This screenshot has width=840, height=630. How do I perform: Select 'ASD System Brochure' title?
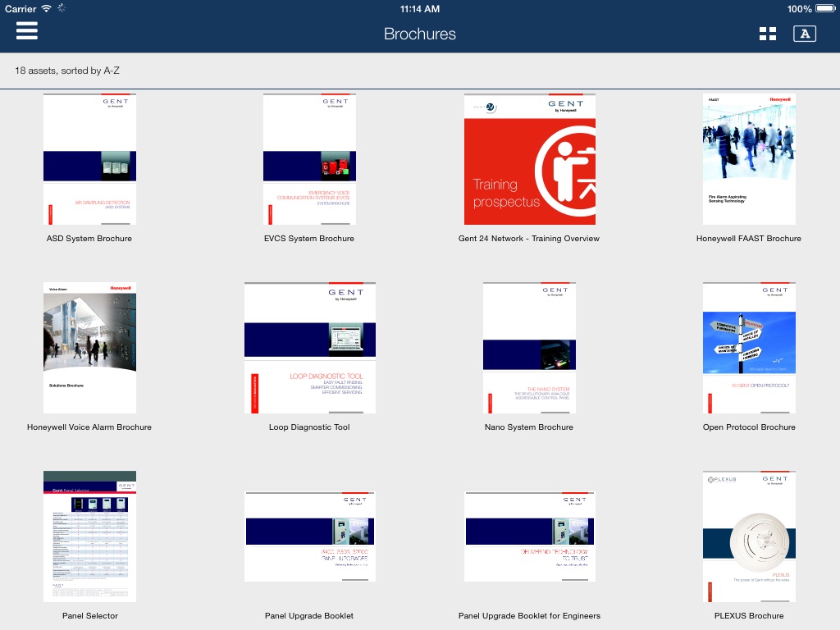(89, 239)
